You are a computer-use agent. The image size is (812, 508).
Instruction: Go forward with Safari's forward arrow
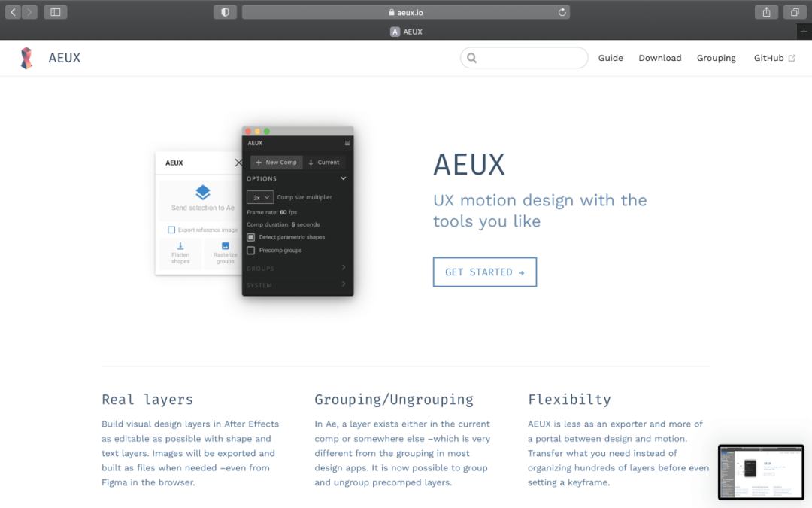(29, 12)
